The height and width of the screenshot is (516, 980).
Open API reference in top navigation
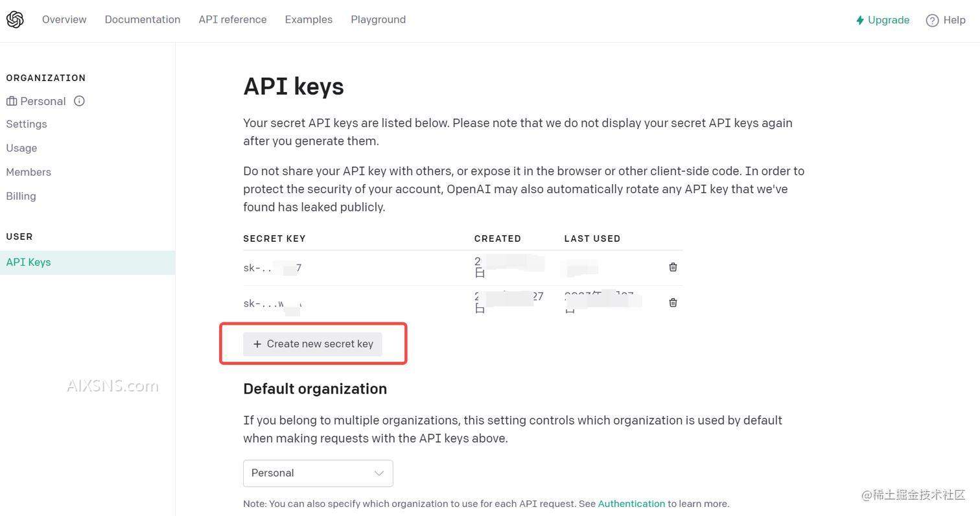[233, 19]
